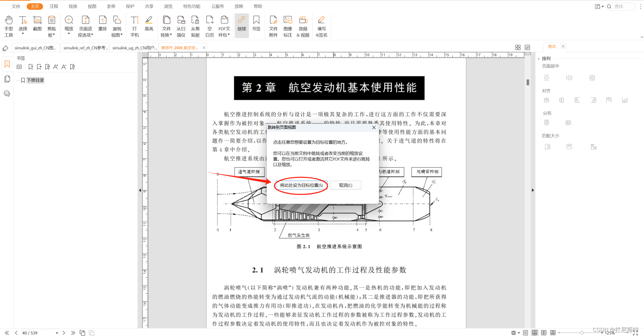Toggle the Link (链接) tool
This screenshot has height=336, width=644.
pyautogui.click(x=242, y=25)
